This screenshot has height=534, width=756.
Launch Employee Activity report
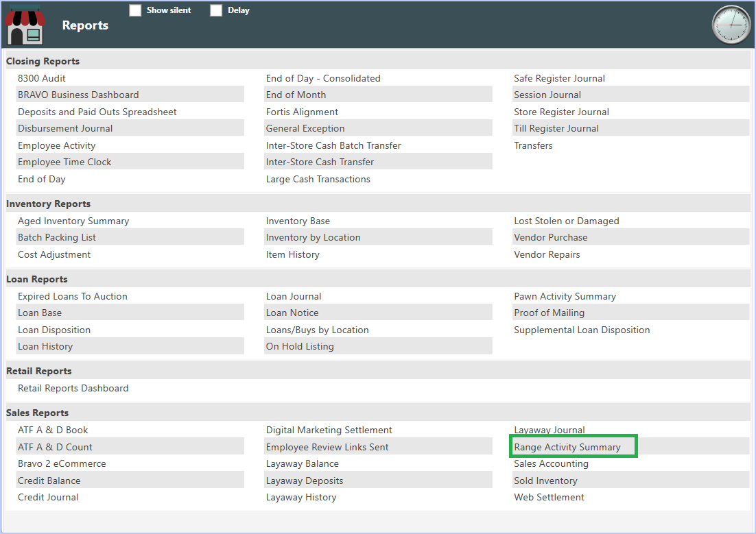56,145
